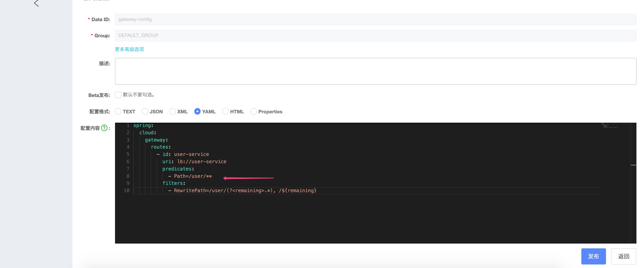This screenshot has height=268, width=644.
Task: Pick the HTML format radio
Action: (225, 111)
